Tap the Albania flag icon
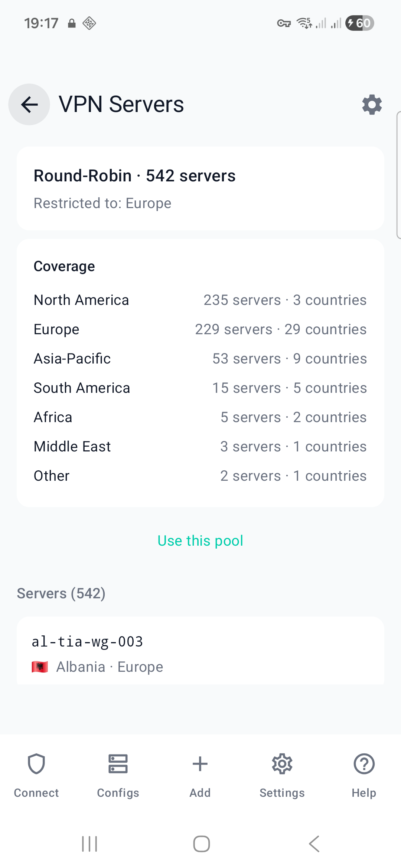 [x=40, y=667]
